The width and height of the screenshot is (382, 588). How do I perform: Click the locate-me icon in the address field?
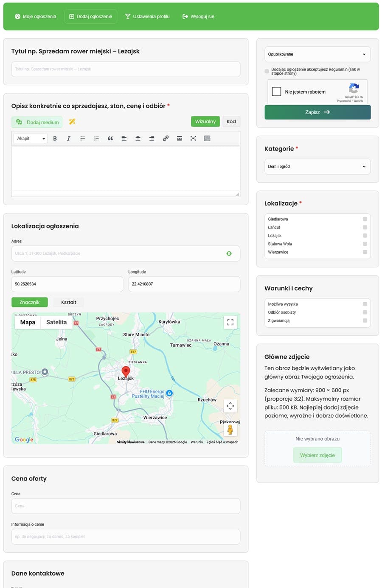point(229,254)
